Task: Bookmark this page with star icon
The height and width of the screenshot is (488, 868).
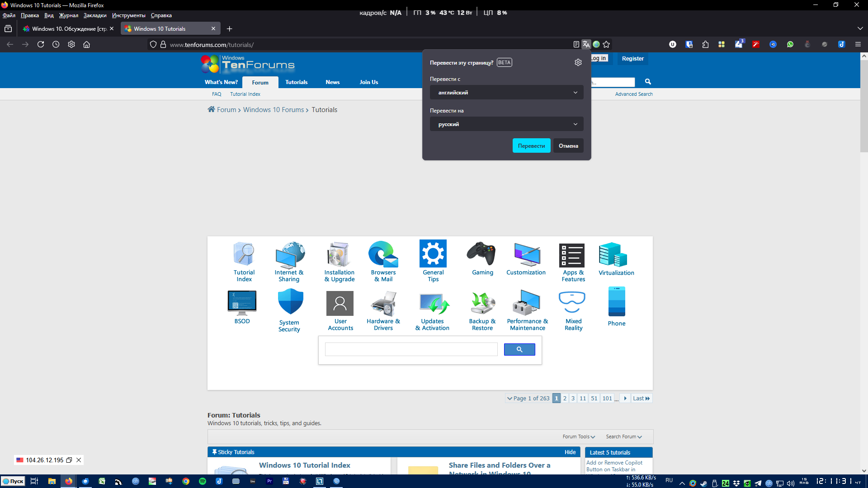Action: click(607, 44)
